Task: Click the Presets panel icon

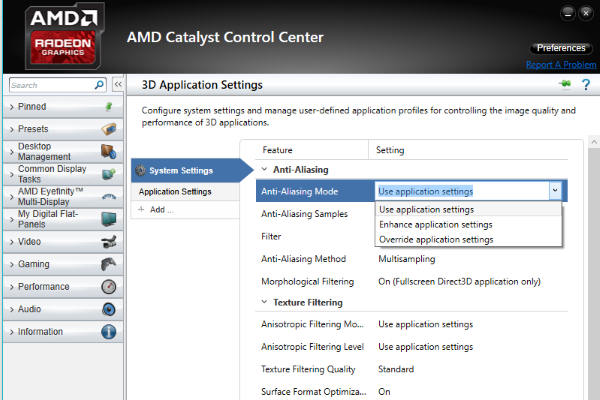Action: coord(109,129)
